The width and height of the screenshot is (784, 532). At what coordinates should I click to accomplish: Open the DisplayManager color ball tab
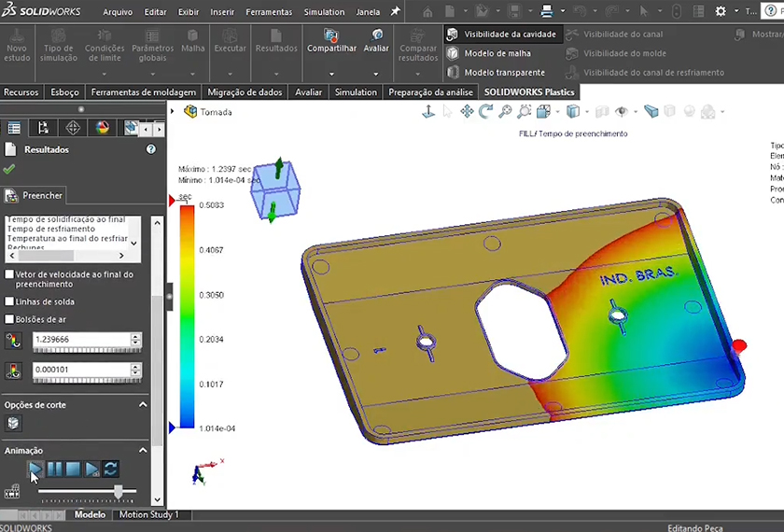point(103,128)
